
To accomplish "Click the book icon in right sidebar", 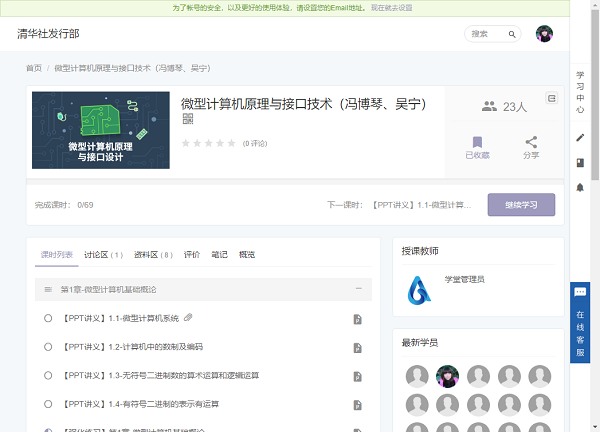I will coord(580,163).
